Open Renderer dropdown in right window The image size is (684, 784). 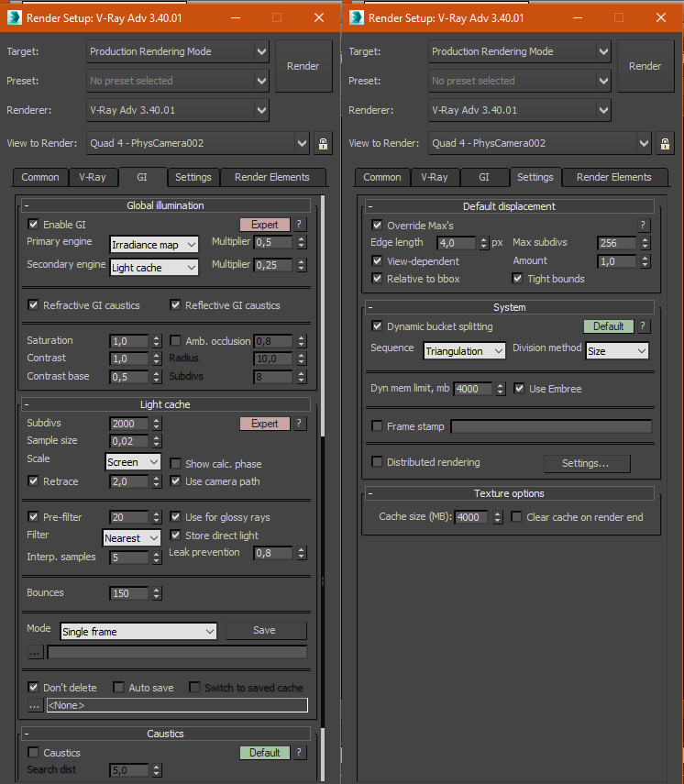tap(520, 110)
